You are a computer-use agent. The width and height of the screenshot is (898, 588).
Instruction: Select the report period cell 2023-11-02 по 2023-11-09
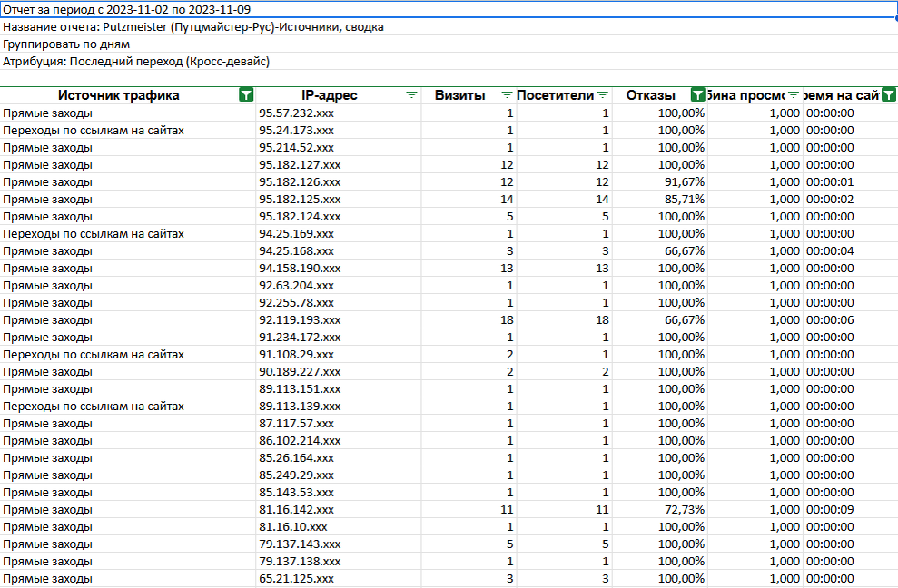[x=449, y=9]
